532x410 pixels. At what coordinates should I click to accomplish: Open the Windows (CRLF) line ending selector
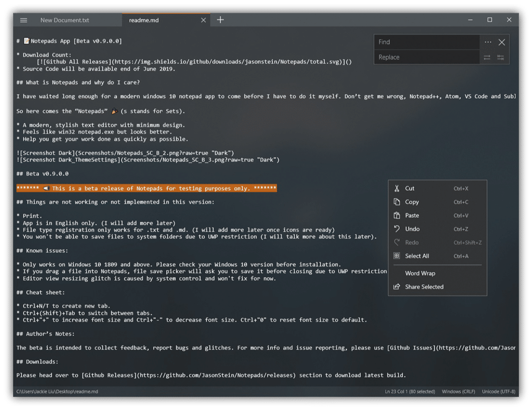[x=458, y=392]
